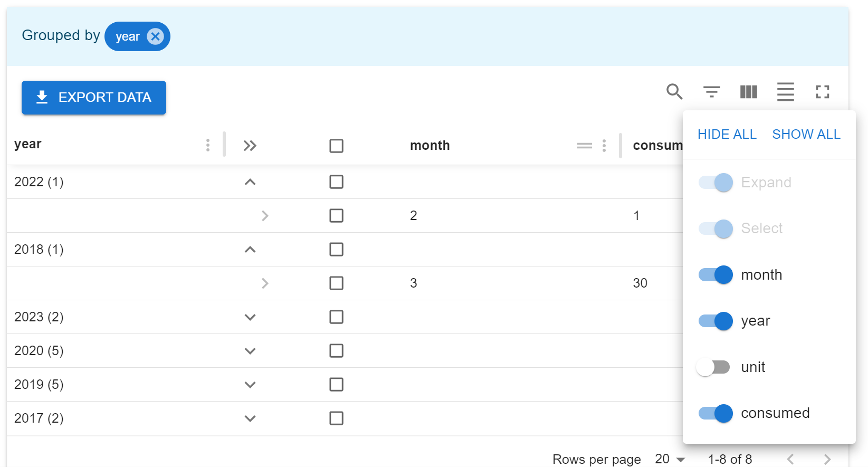Image resolution: width=868 pixels, height=467 pixels.
Task: Expand detail of month 3 row
Action: click(x=265, y=283)
